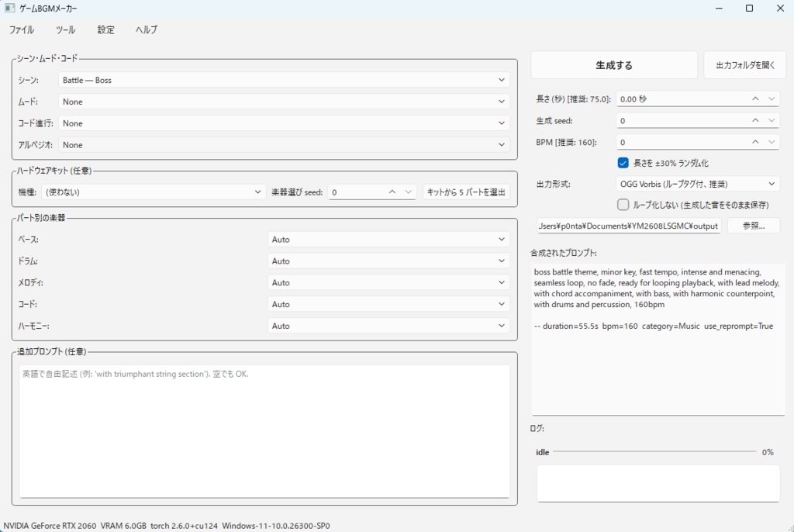Viewport: 794px width, 532px height.
Task: Increase the 楽器選び seed with up arrow
Action: pyautogui.click(x=392, y=192)
